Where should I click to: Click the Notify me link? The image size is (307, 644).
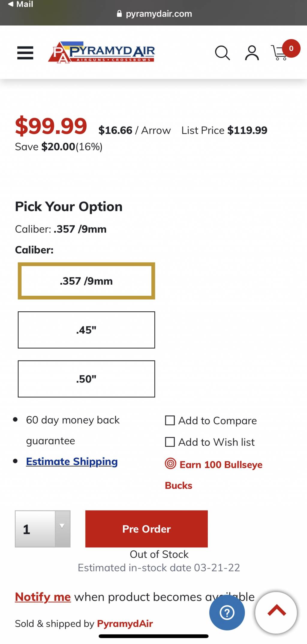[43, 597]
